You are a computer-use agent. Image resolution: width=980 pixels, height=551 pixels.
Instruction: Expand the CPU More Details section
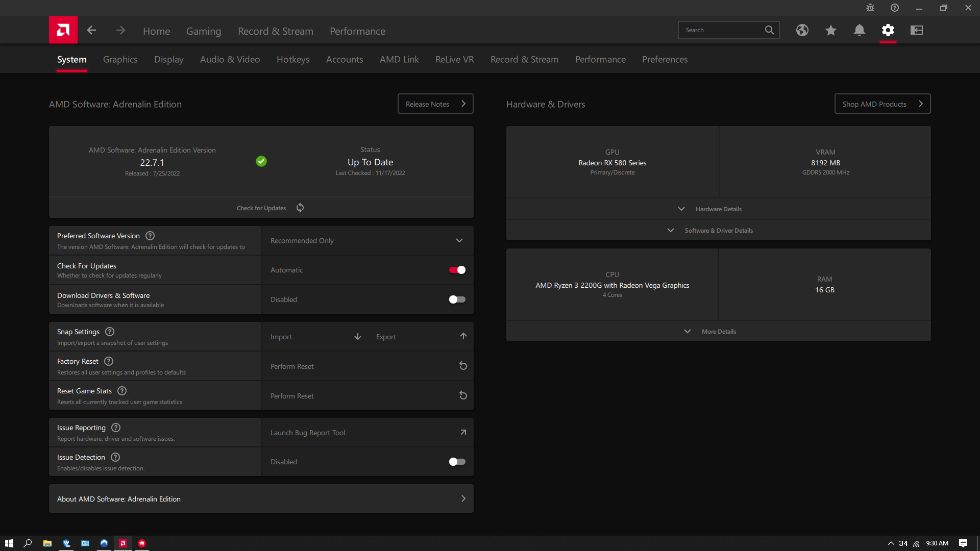pos(718,331)
